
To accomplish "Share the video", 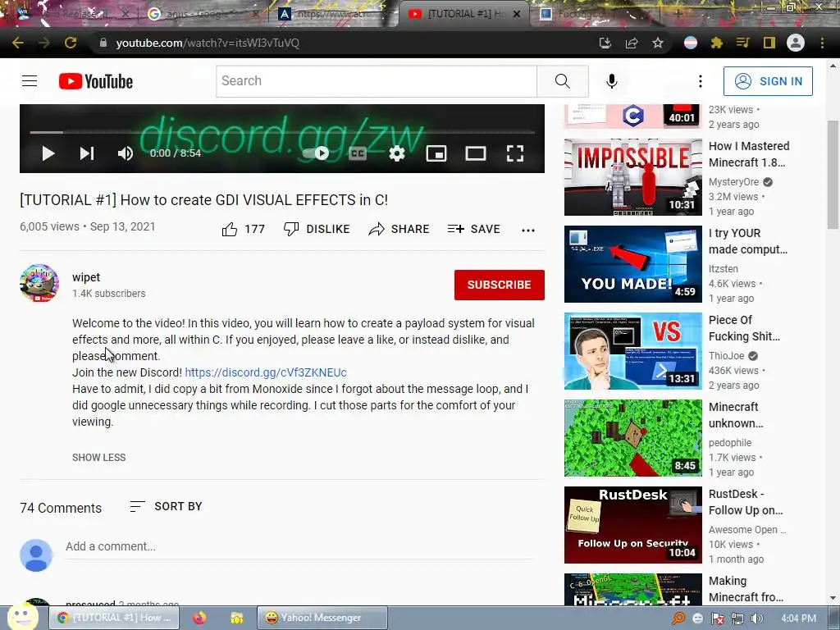I will coord(399,230).
